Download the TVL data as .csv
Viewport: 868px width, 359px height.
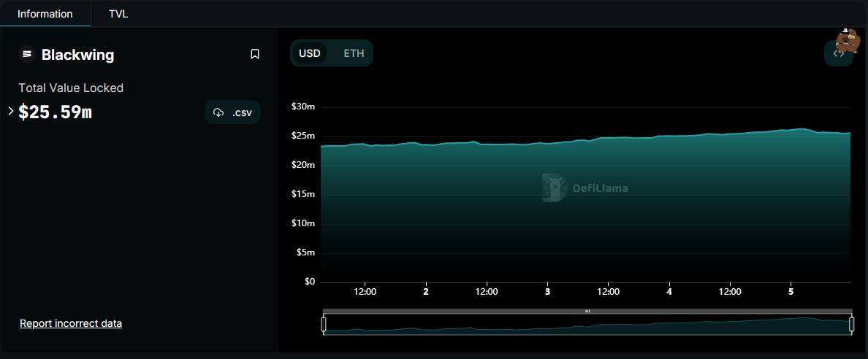click(x=232, y=112)
